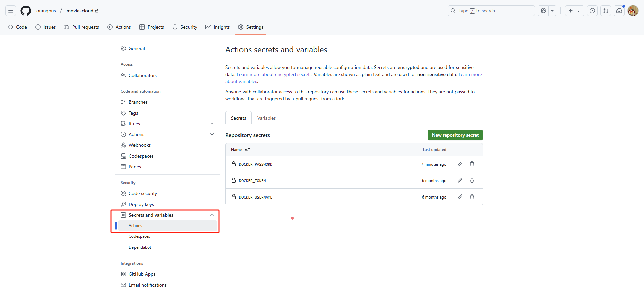644x306 pixels.
Task: Switch to the Variables tab
Action: point(266,118)
